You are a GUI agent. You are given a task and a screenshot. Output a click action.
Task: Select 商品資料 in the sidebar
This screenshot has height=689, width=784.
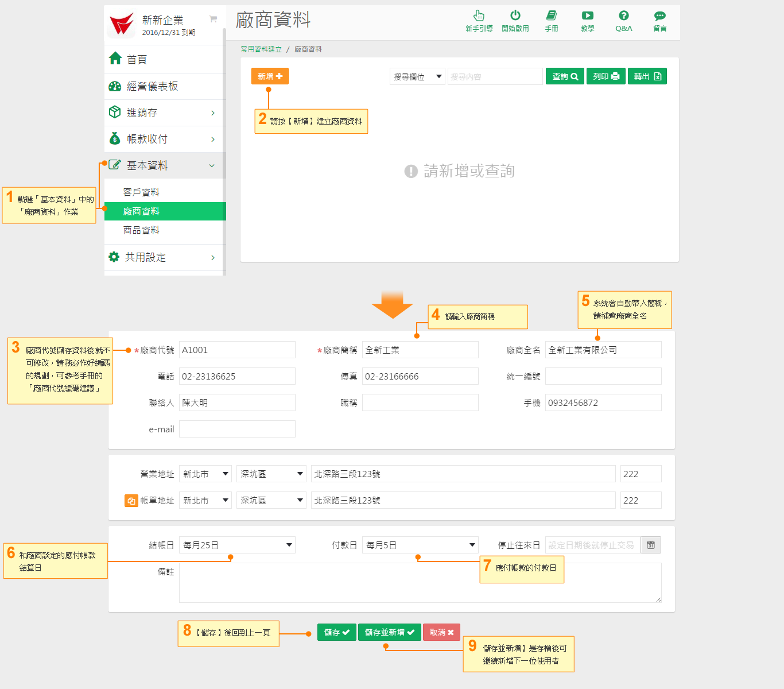(141, 230)
